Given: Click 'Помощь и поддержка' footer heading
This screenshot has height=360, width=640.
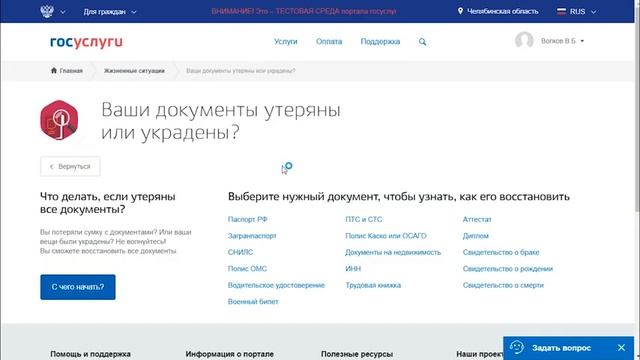Looking at the screenshot, I should coord(91,354).
